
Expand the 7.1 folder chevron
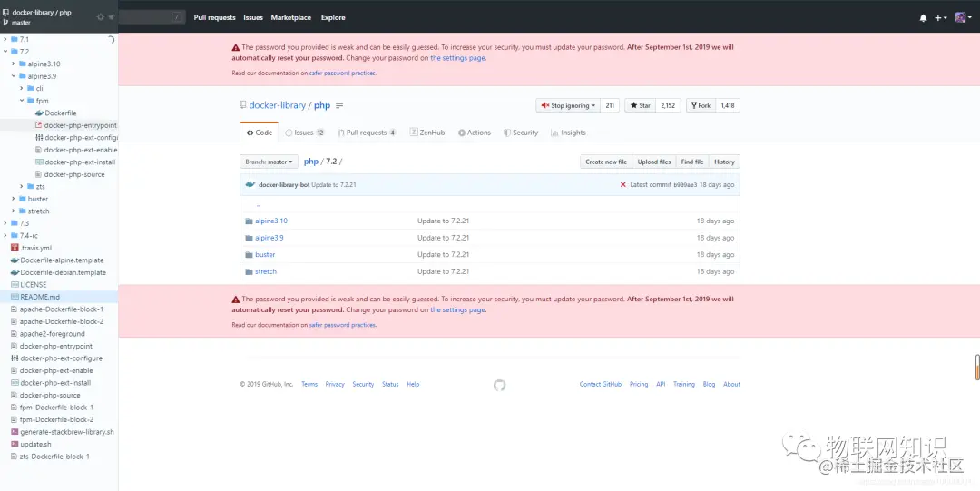(x=5, y=39)
